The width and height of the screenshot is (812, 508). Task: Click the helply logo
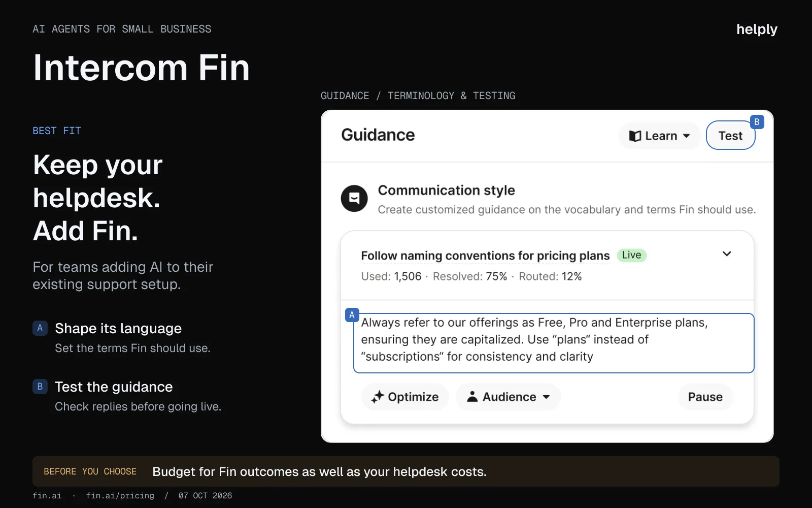click(x=757, y=29)
